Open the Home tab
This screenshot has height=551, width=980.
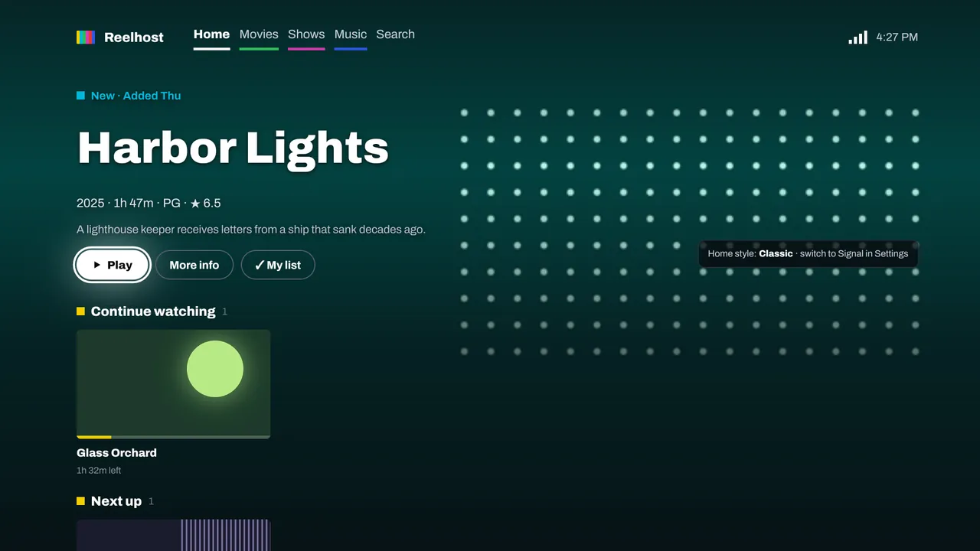[x=211, y=35]
